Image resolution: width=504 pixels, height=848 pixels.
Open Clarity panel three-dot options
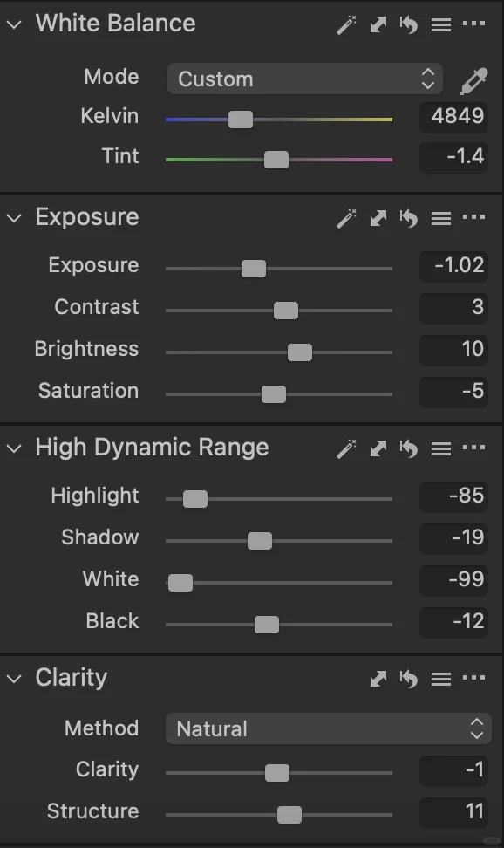(474, 678)
